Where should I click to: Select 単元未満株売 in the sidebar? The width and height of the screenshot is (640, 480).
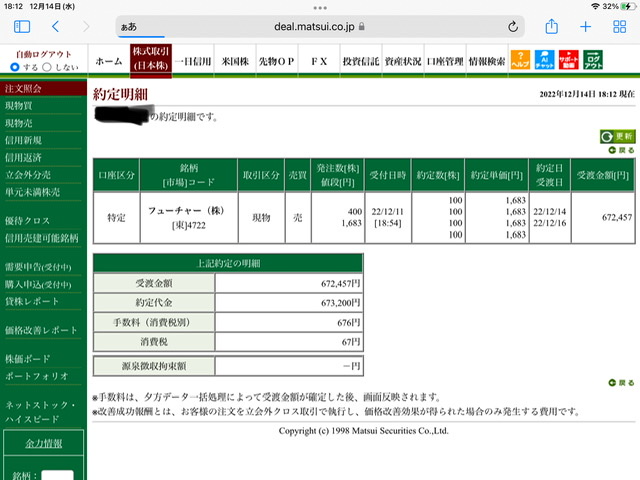(32, 192)
